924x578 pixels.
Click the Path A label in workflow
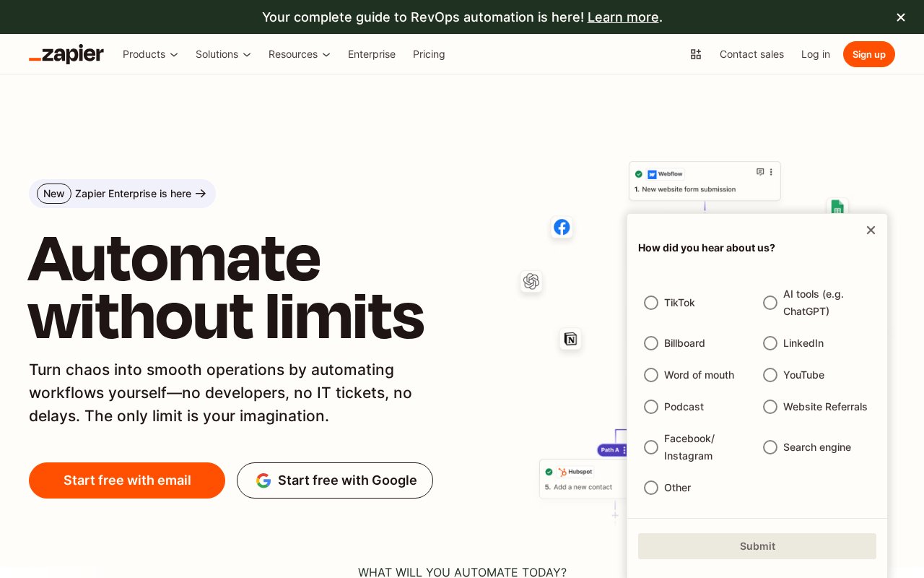[611, 450]
